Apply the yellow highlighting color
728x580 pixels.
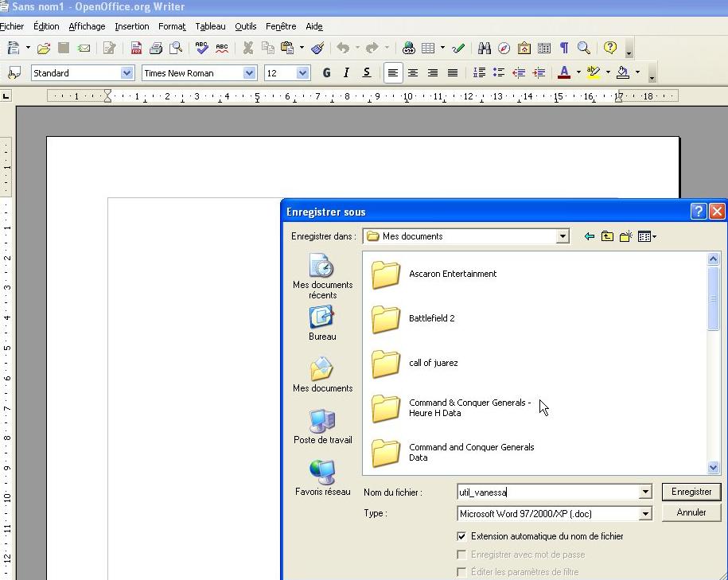594,72
